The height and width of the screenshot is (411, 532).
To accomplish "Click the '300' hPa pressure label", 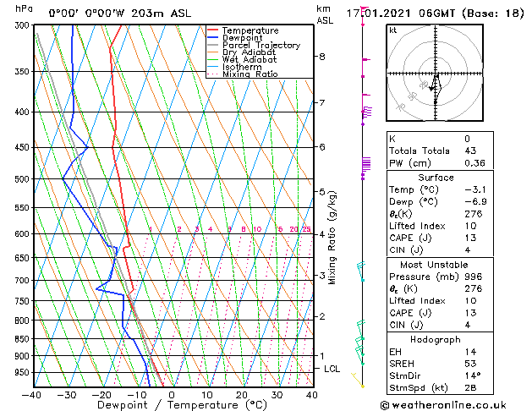I will 24,25.
